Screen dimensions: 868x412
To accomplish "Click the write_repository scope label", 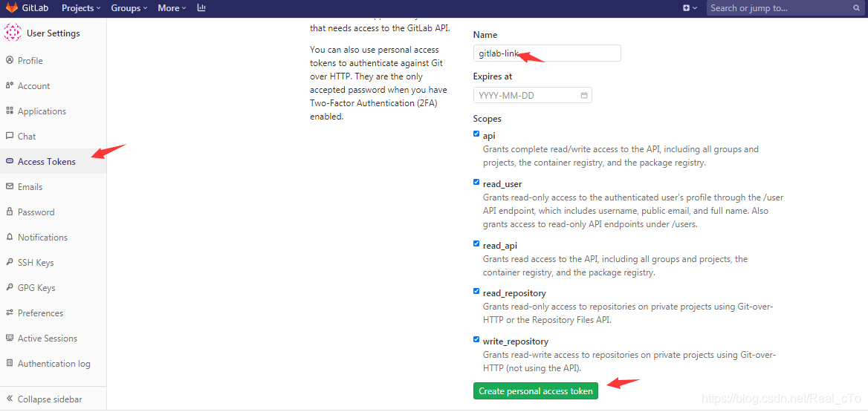I will pyautogui.click(x=516, y=341).
